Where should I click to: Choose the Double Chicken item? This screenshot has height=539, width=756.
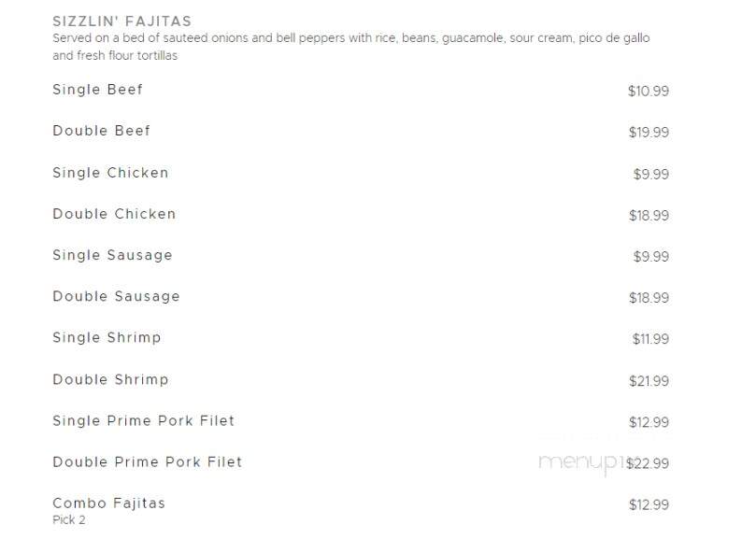click(x=114, y=214)
